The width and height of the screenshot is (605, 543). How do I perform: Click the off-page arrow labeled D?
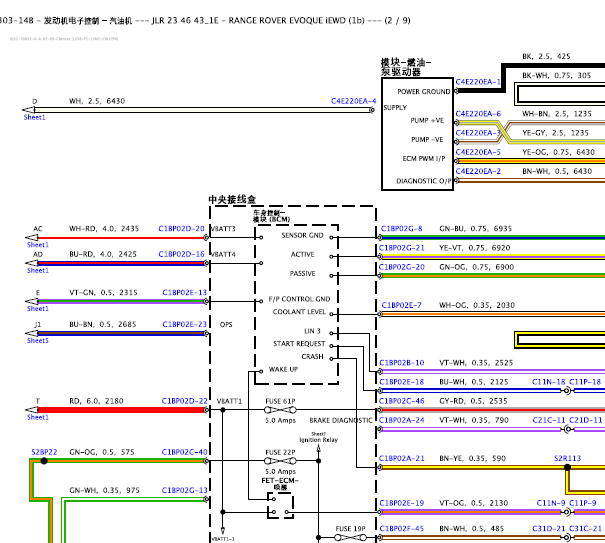pos(29,110)
